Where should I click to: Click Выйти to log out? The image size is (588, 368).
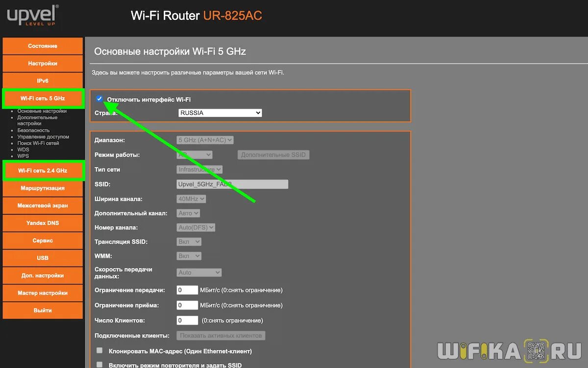click(43, 311)
